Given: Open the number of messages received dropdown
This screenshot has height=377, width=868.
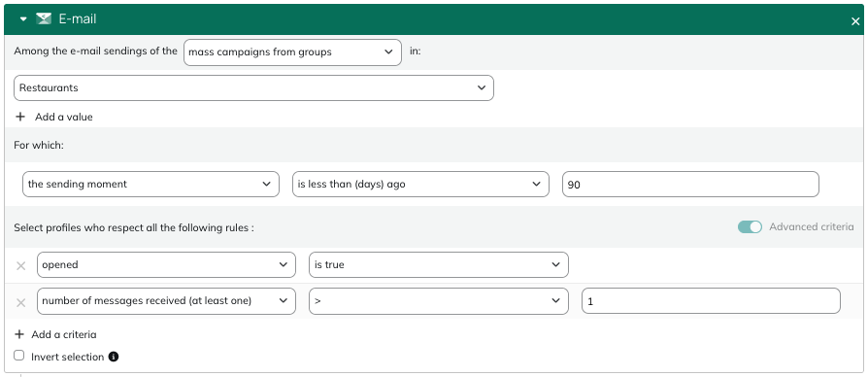Looking at the screenshot, I should click(x=166, y=301).
